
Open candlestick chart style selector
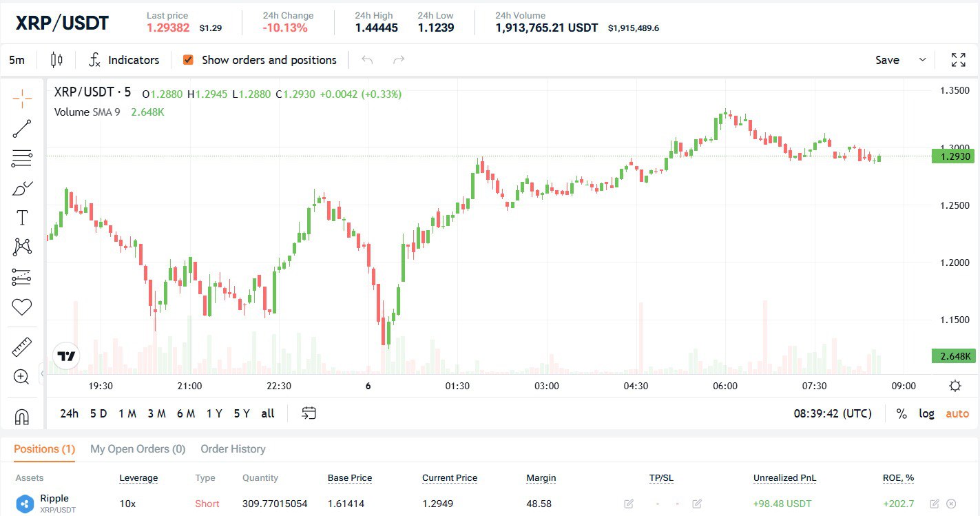click(56, 60)
